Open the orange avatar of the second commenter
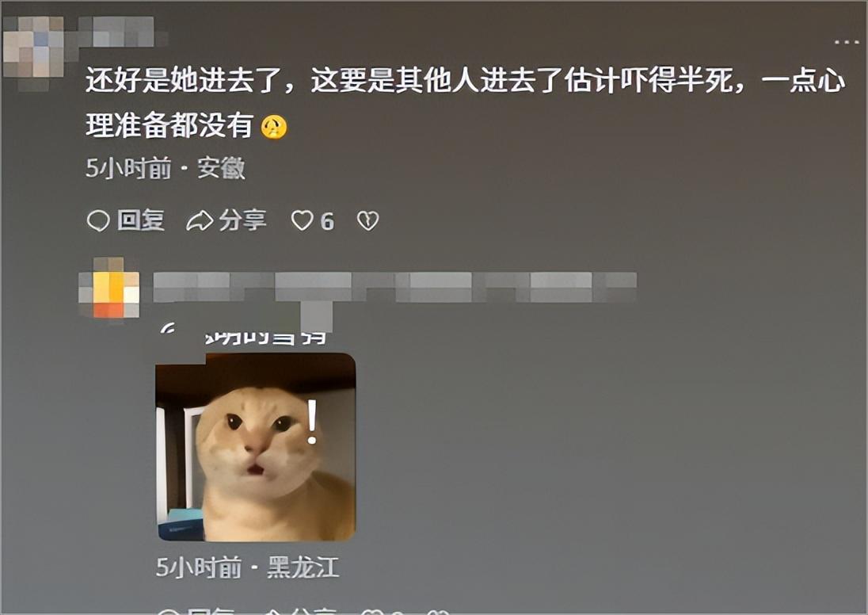The image size is (868, 615). pyautogui.click(x=108, y=288)
